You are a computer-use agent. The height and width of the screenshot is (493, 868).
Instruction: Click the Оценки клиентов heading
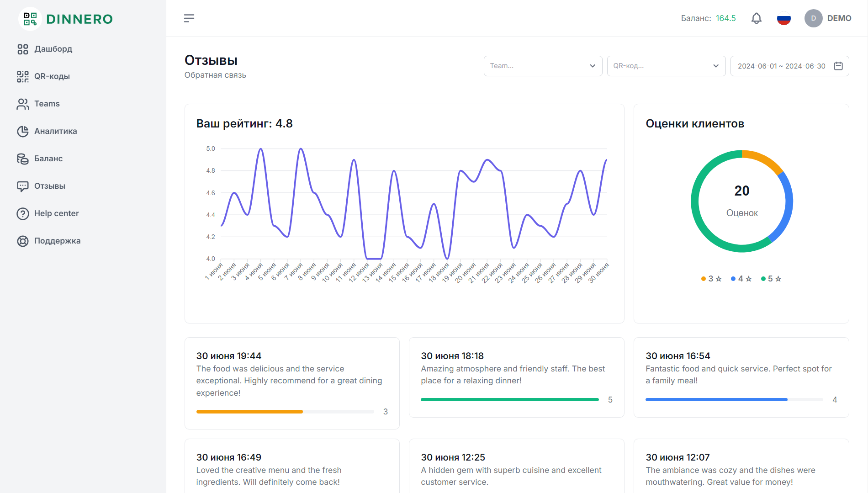point(695,124)
